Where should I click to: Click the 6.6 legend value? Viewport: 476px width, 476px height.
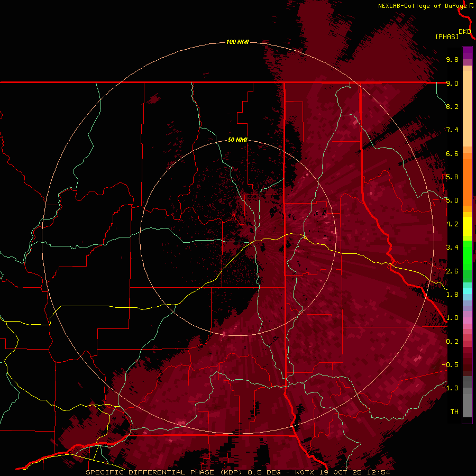pyautogui.click(x=452, y=153)
